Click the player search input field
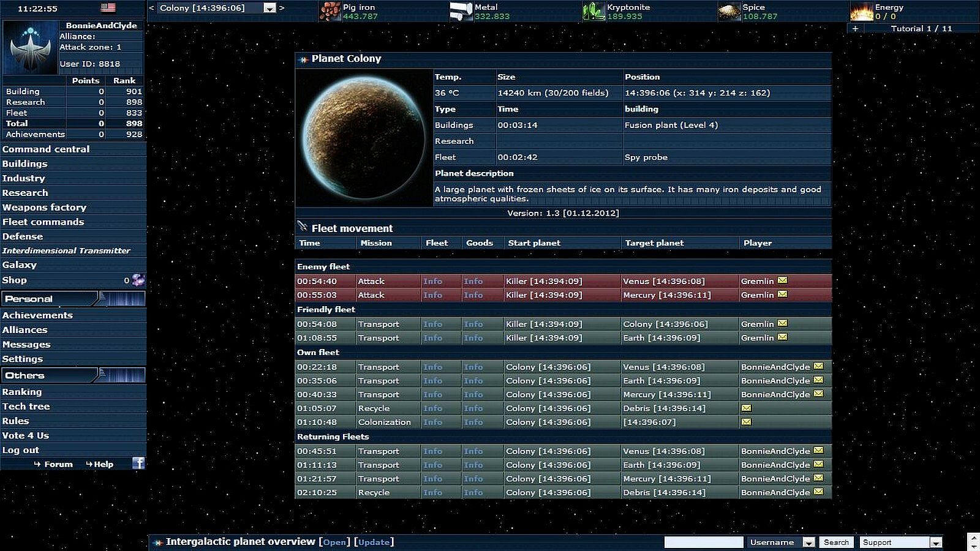This screenshot has width=980, height=551. pyautogui.click(x=703, y=542)
